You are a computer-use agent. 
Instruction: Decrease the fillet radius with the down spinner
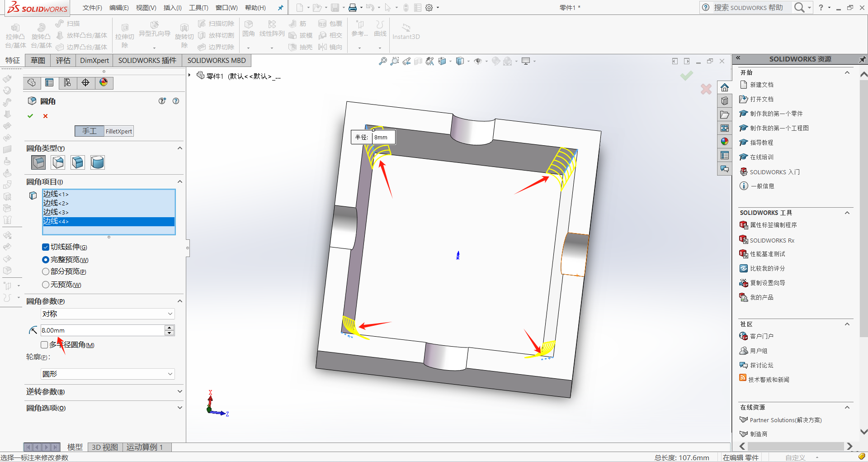[x=170, y=333]
